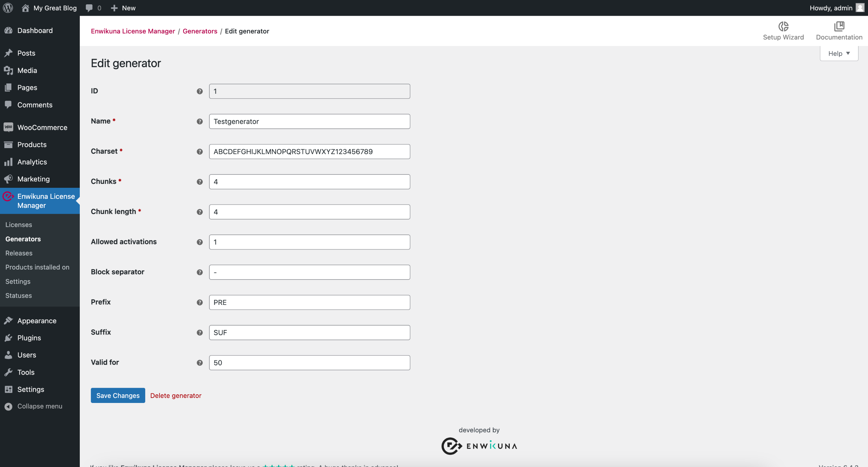Viewport: 868px width, 467px height.
Task: Show help tooltip for Allowed activations
Action: click(200, 242)
